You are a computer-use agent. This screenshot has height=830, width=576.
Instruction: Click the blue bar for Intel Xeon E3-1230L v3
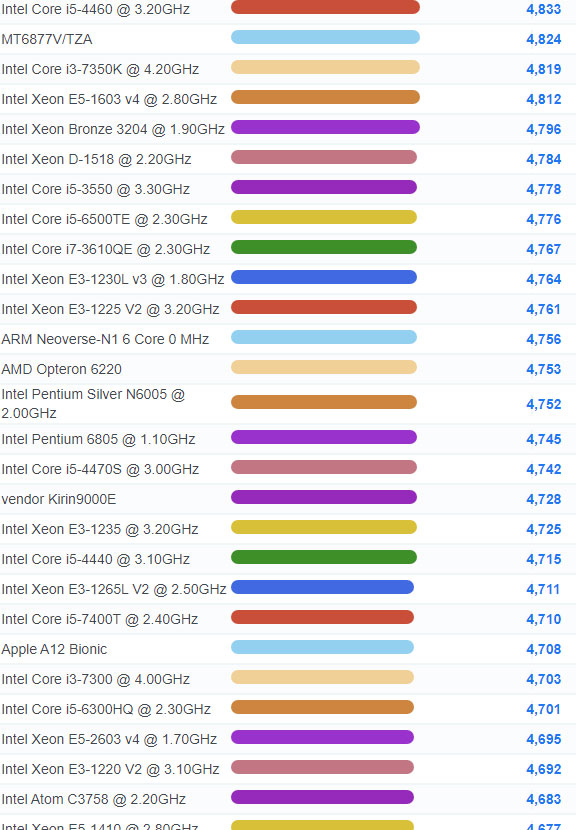[x=324, y=277]
